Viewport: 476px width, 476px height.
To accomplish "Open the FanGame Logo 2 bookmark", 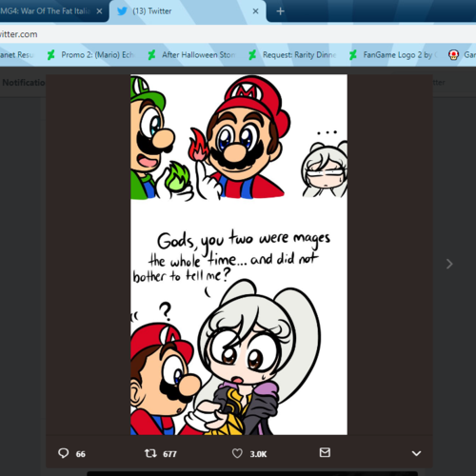I will tap(393, 55).
